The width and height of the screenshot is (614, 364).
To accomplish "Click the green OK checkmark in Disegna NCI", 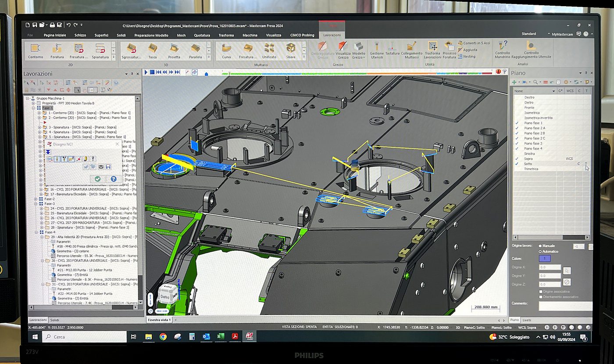I will pos(97,178).
